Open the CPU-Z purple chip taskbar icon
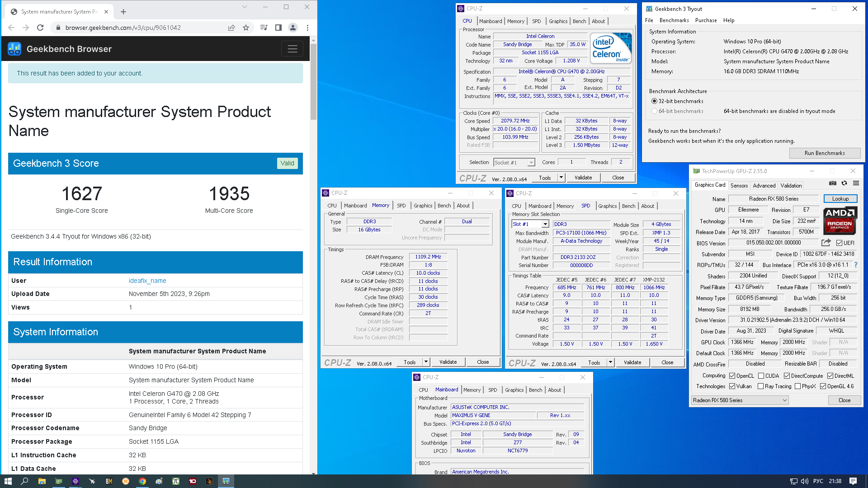Viewport: 868px width, 488px height. pos(75,481)
